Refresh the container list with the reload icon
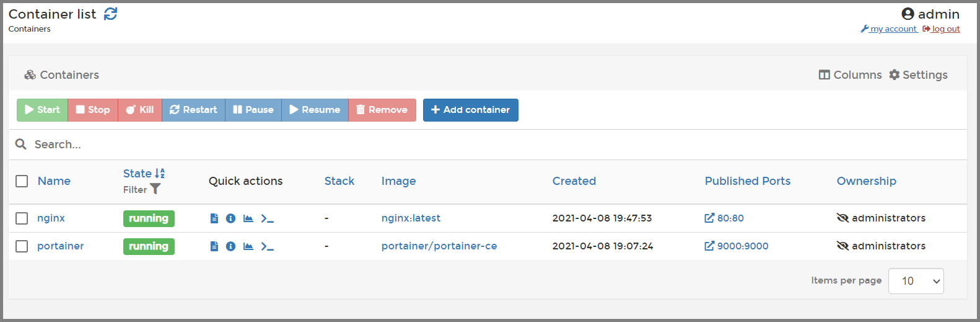980x322 pixels. click(110, 14)
